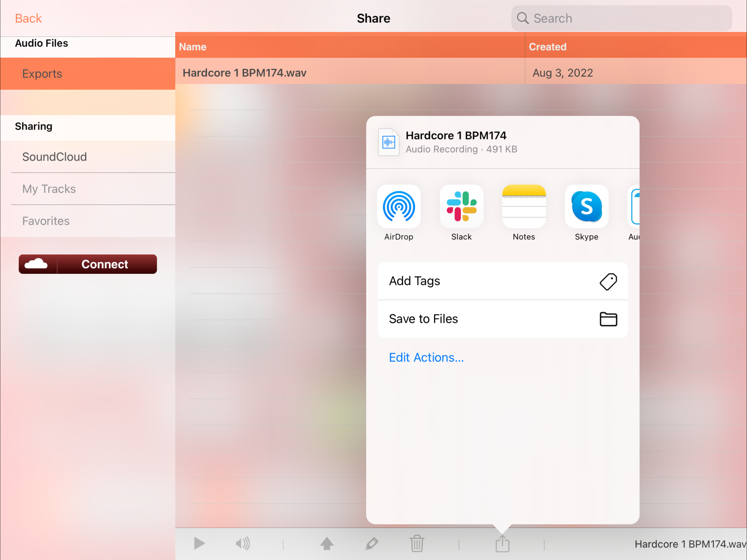
Task: Choose Add Tags action
Action: tap(503, 281)
